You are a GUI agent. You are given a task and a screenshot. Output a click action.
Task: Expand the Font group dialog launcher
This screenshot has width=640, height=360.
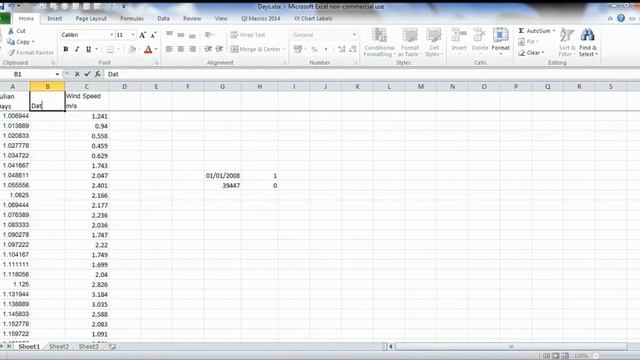coord(156,63)
